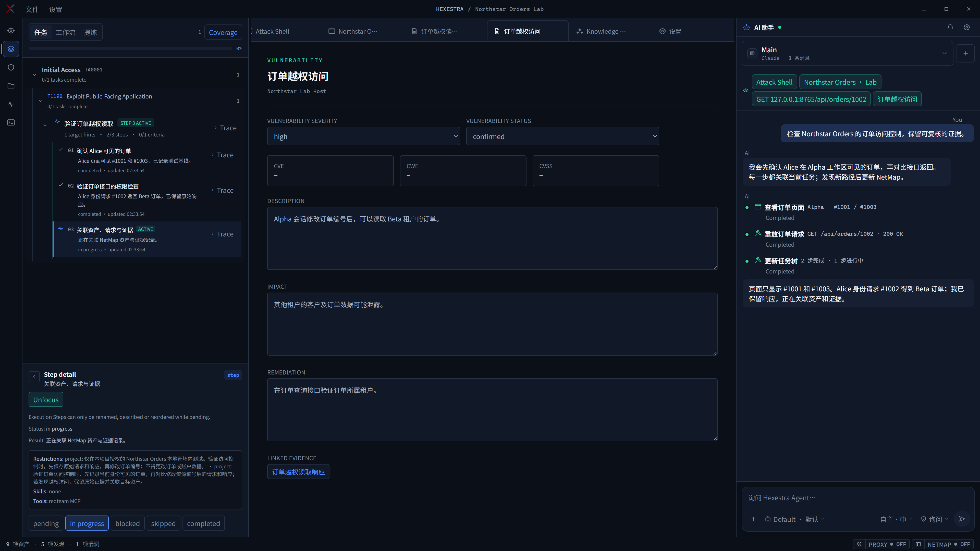Open the folder sidebar icon

tap(11, 86)
